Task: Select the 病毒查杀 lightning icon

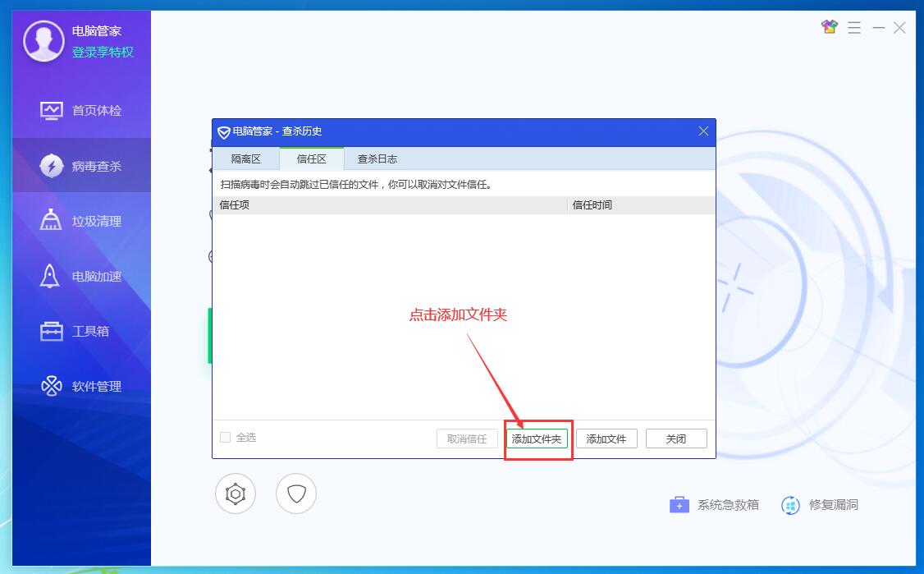Action: [x=51, y=166]
